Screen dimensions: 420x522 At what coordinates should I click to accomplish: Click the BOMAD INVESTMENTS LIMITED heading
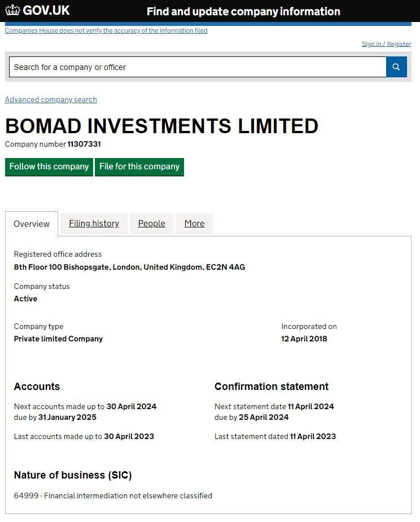click(x=161, y=125)
